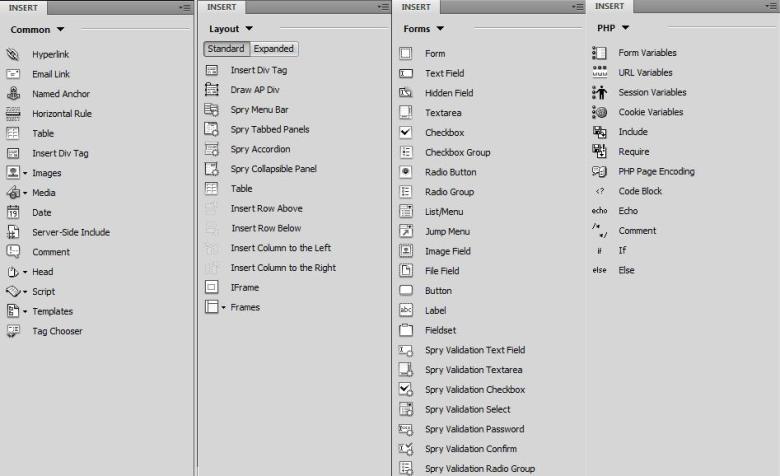Switch to the INSERT tab above Layout

[221, 7]
